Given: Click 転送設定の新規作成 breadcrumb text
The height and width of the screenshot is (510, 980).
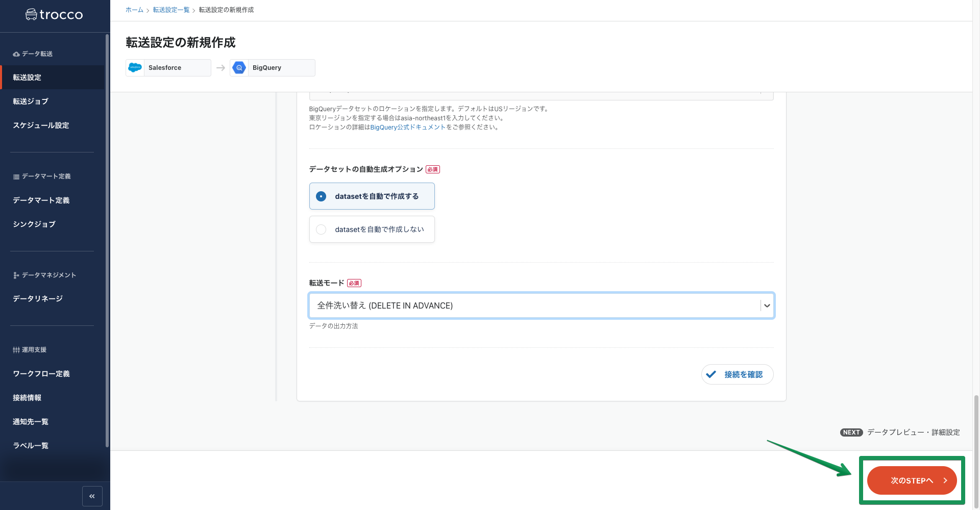Looking at the screenshot, I should pos(226,10).
